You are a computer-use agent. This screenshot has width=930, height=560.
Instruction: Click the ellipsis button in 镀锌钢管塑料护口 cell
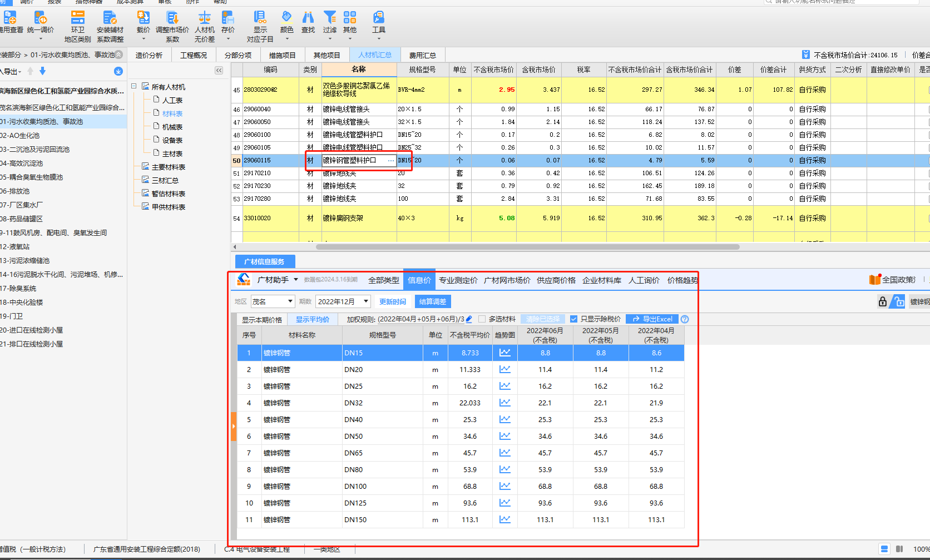point(391,160)
